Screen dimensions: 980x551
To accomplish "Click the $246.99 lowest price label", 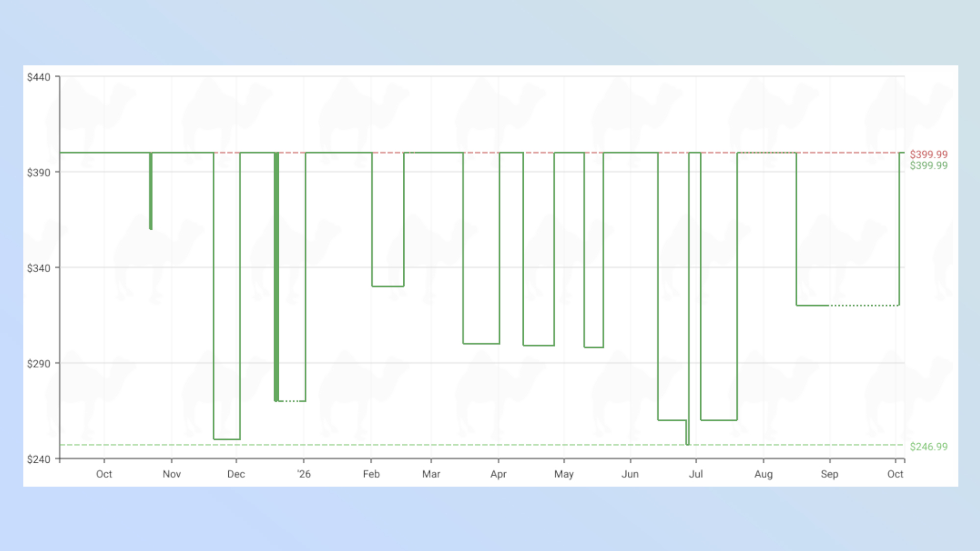I will (929, 447).
